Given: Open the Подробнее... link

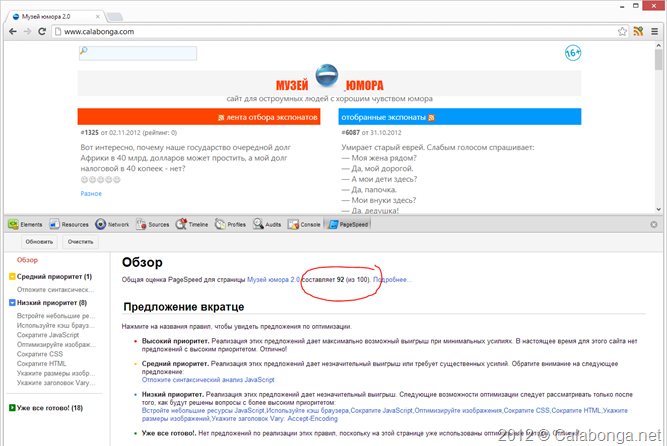Looking at the screenshot, I should coord(393,280).
